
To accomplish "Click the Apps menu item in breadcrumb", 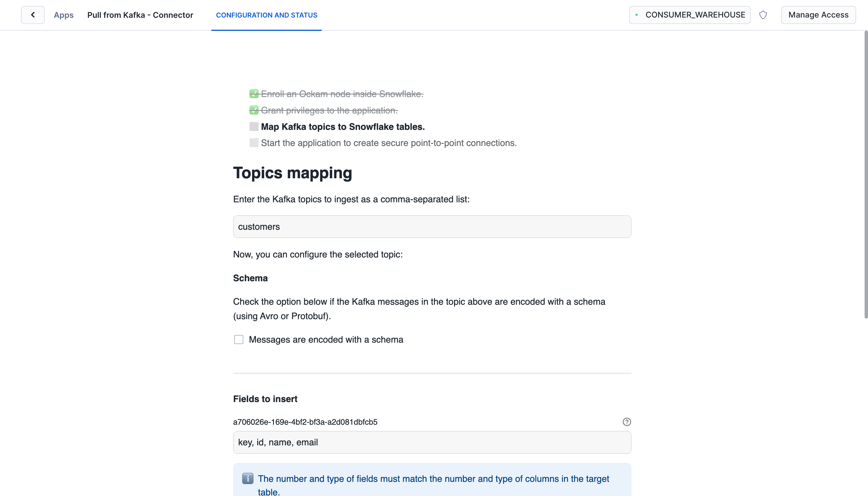I will (x=64, y=15).
